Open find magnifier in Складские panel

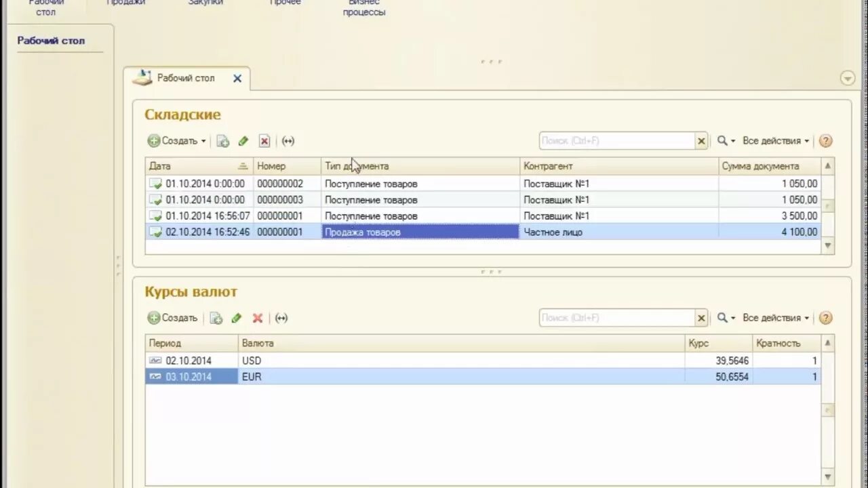(x=726, y=141)
